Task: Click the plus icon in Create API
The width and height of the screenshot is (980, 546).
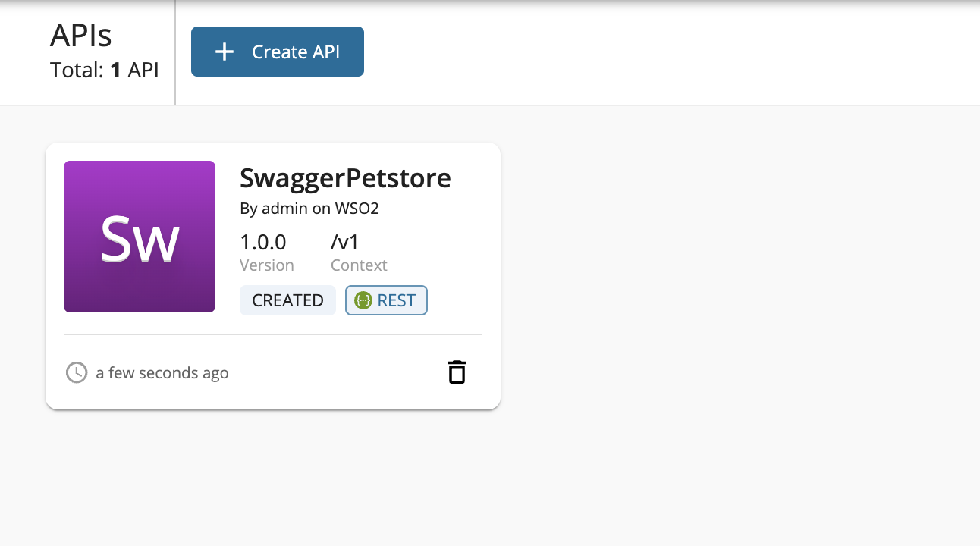Action: click(225, 52)
